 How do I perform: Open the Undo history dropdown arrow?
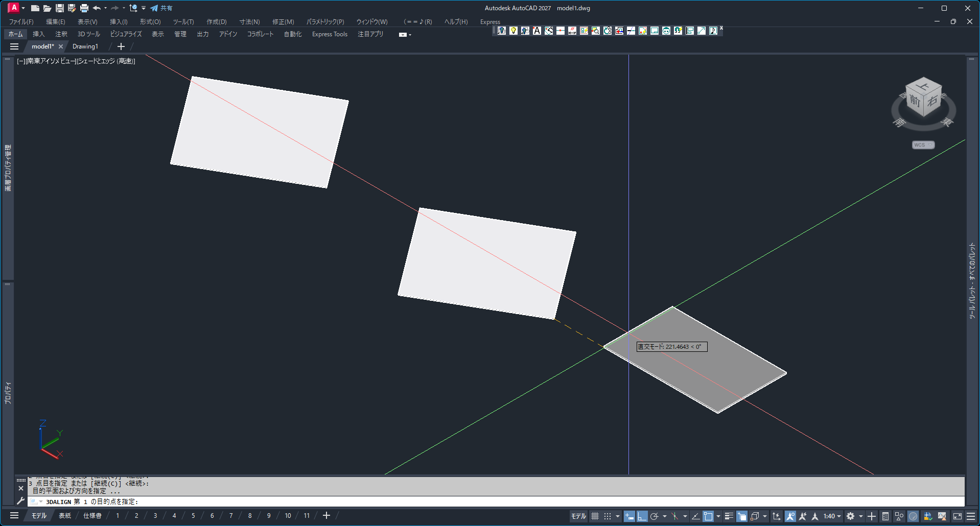click(106, 8)
